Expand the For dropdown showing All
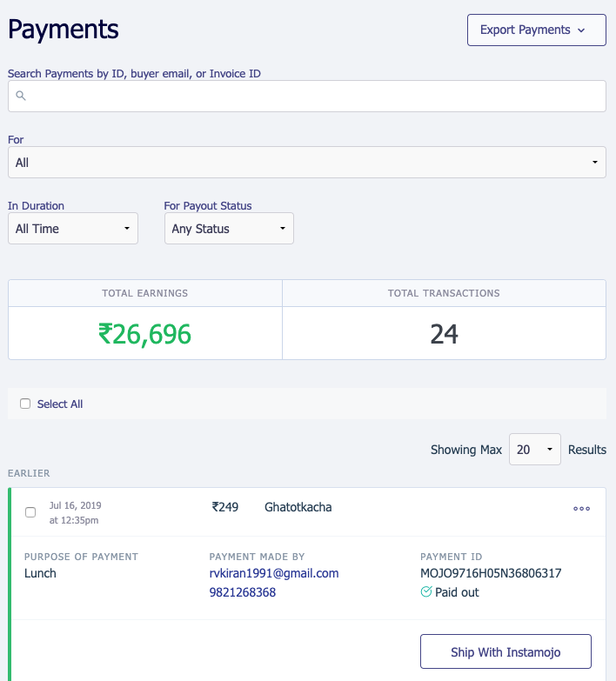Viewport: 616px width, 681px height. 306,163
